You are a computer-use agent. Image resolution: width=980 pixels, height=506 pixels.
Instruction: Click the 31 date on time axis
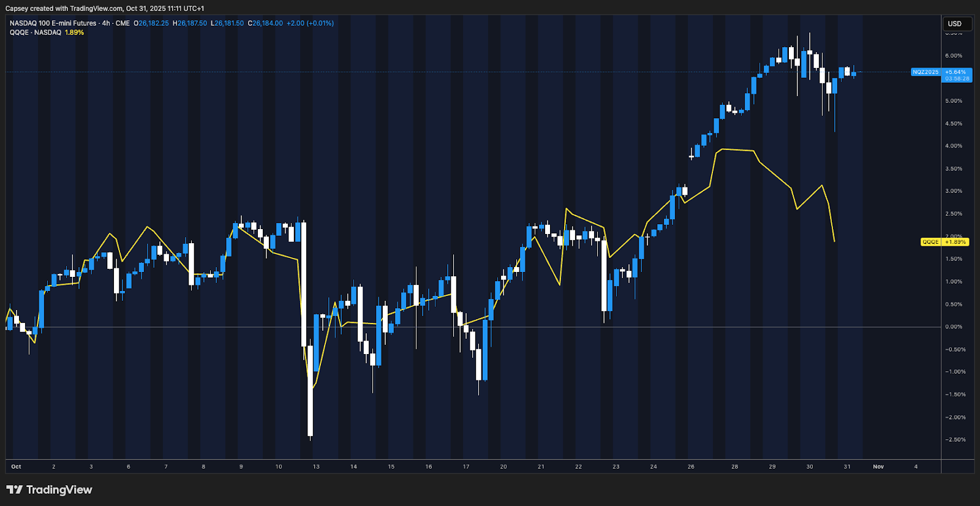(847, 467)
